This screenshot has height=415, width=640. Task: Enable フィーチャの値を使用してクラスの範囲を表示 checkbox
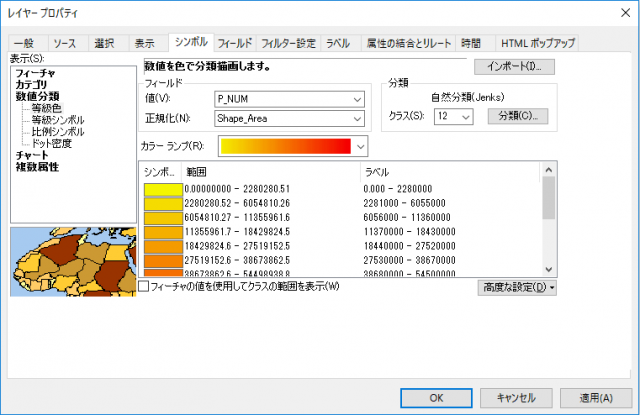[x=144, y=286]
